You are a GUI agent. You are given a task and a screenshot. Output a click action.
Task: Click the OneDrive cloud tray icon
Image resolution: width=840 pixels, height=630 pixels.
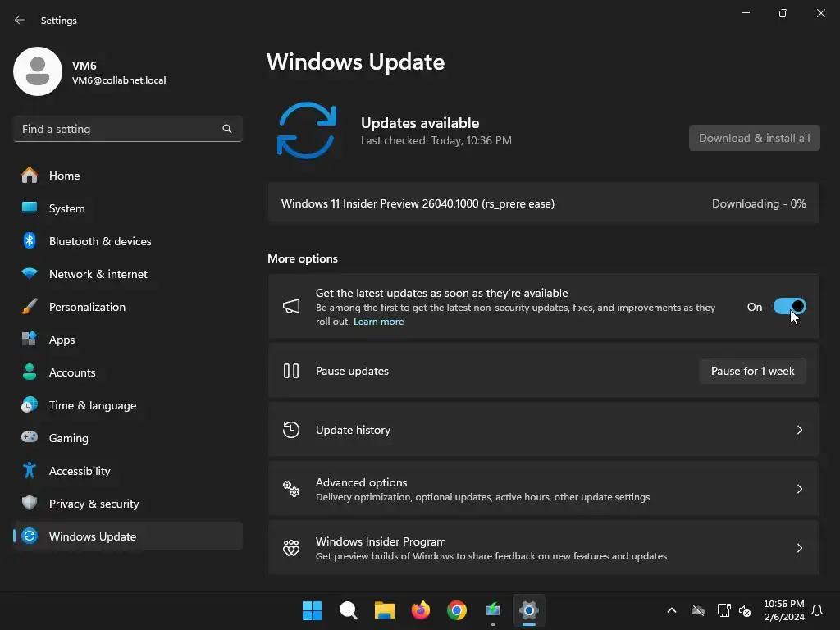[x=697, y=610]
